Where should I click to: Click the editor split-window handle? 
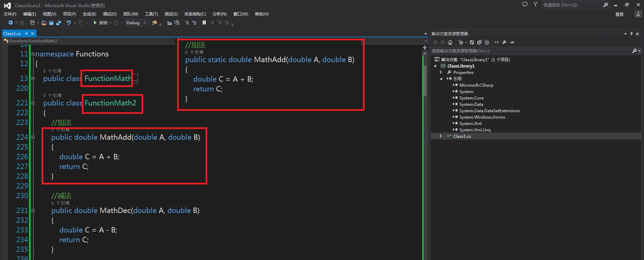coord(425,47)
